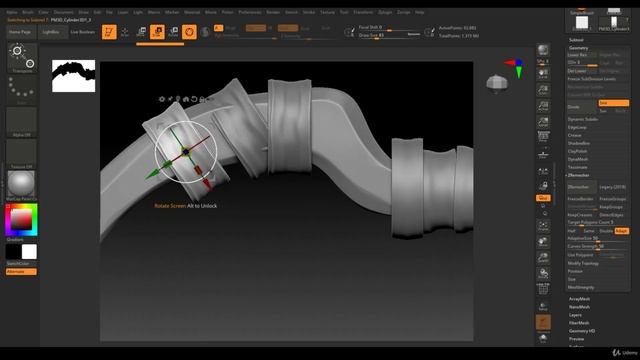Click the Home Page button

click(x=20, y=32)
